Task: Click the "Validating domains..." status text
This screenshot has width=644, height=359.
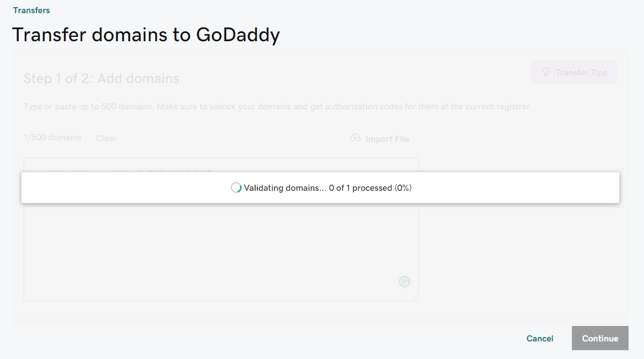Action: pos(285,187)
